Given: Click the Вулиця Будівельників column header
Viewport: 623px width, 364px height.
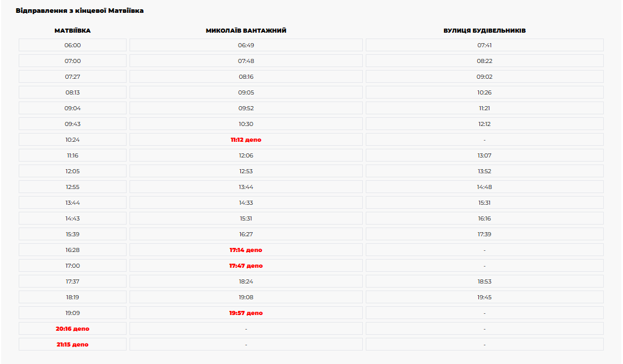Looking at the screenshot, I should (484, 30).
